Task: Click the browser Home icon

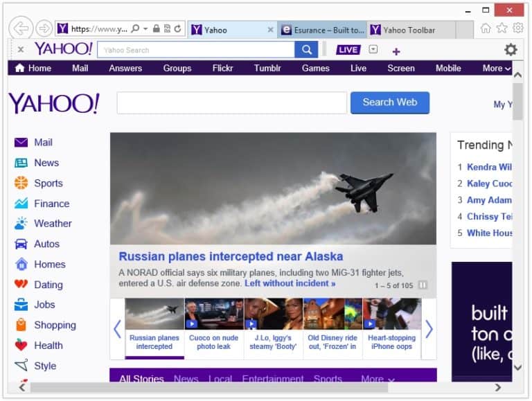Action: coord(486,28)
